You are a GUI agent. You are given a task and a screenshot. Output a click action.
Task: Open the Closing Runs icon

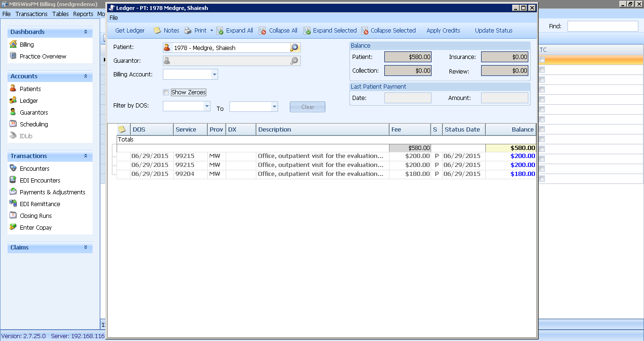[13, 216]
